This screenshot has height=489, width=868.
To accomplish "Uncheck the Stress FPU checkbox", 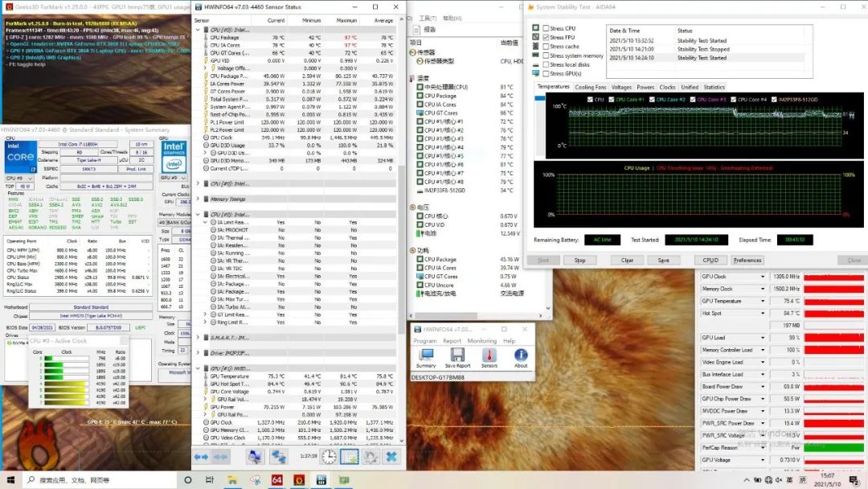I will pos(547,38).
